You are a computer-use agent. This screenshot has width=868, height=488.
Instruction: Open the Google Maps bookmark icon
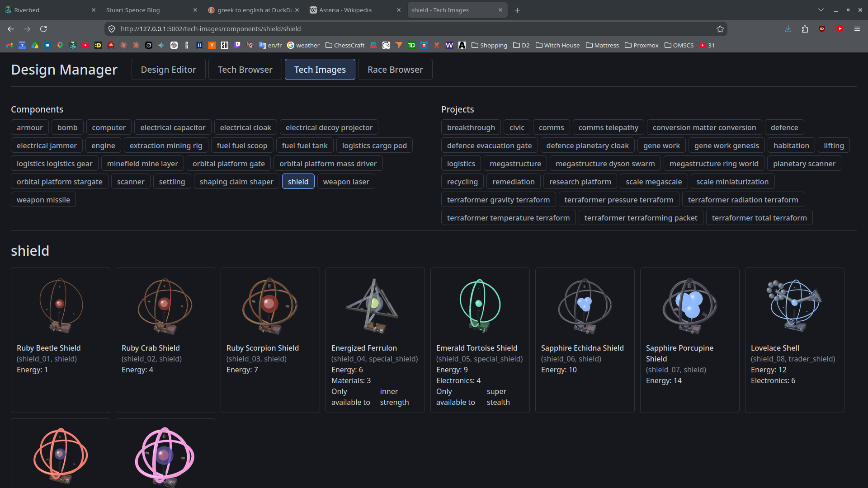click(x=60, y=45)
